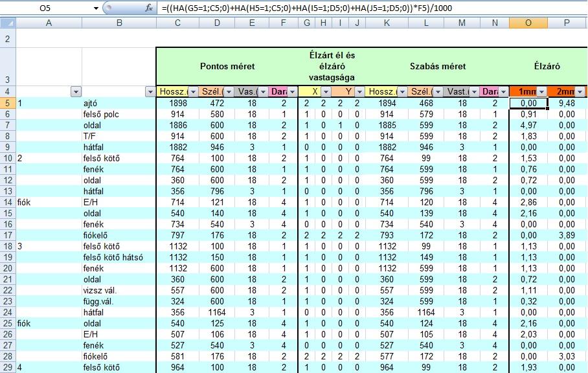Image resolution: width=588 pixels, height=373 pixels.
Task: Select the fiók cell in row 14
Action: pos(49,203)
